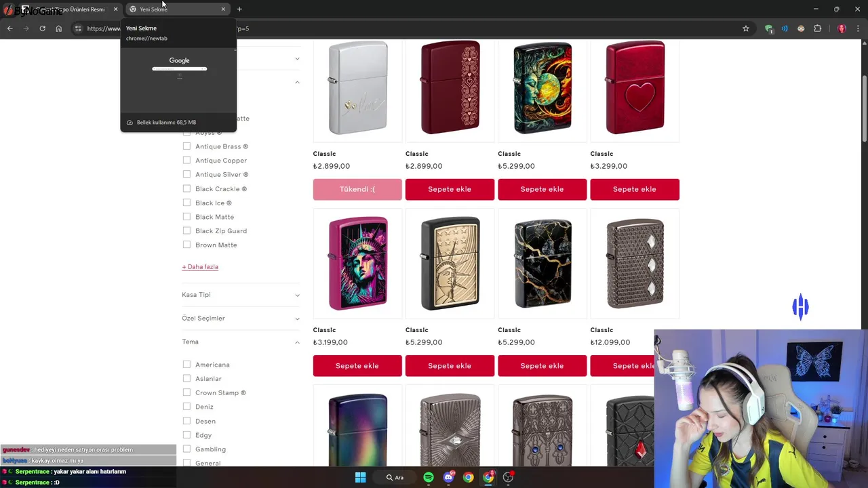Check the Black Ice filter
This screenshot has width=868, height=488.
pos(186,203)
